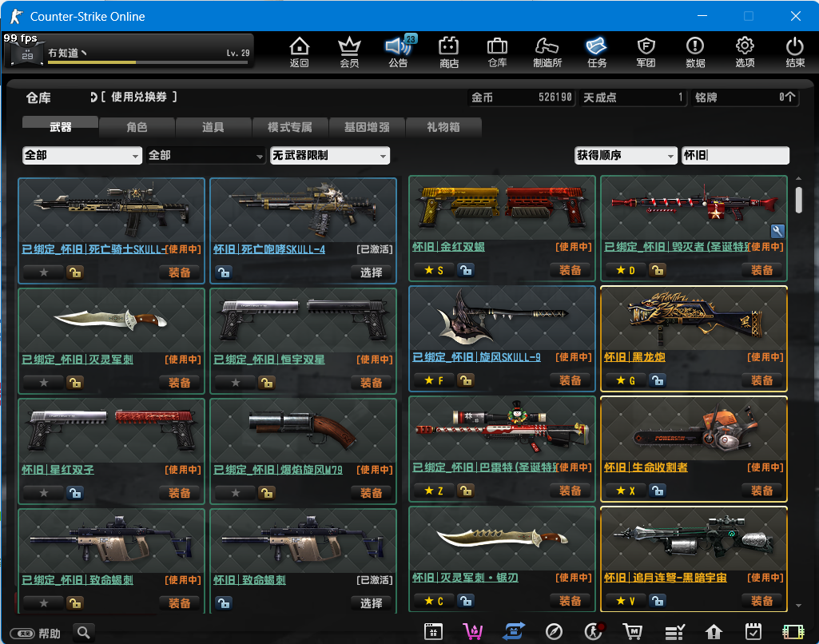Click the 爆焰旋风M79 weapon thumbnail
Viewport: 819px width, 644px height.
[x=303, y=430]
